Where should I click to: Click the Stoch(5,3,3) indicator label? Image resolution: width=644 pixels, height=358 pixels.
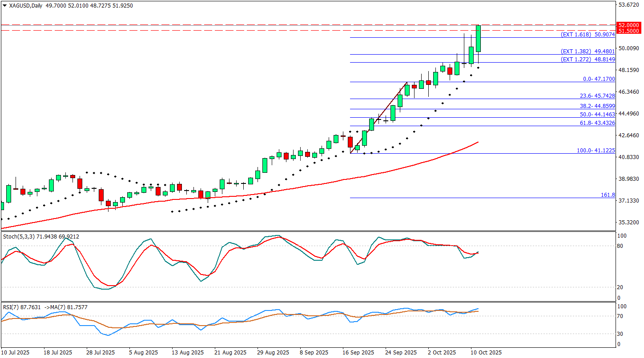tap(41, 237)
